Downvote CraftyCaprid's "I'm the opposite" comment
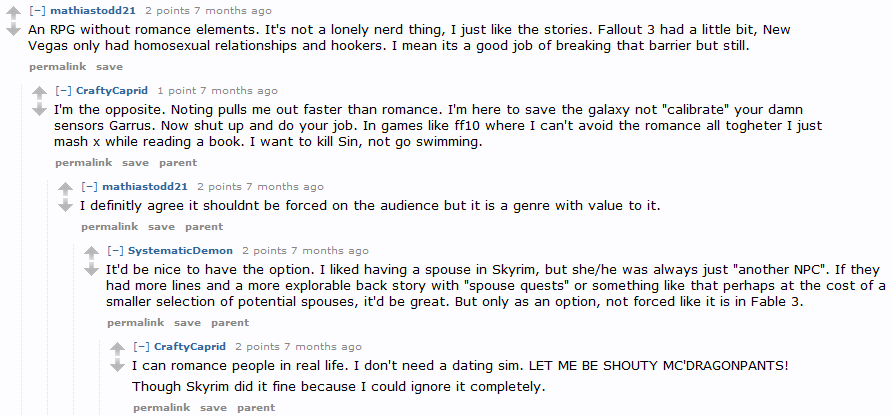This screenshot has width=892, height=416. [x=39, y=109]
